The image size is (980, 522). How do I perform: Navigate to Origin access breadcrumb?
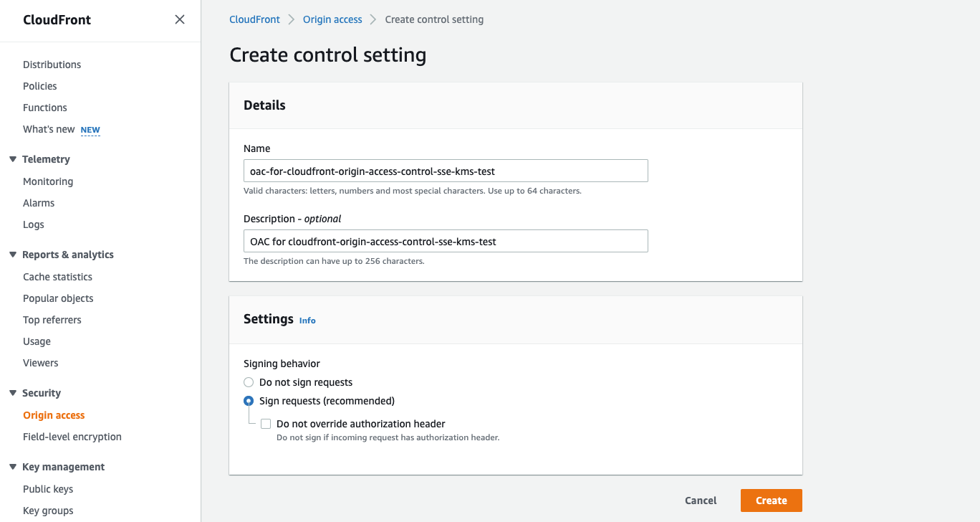click(332, 19)
